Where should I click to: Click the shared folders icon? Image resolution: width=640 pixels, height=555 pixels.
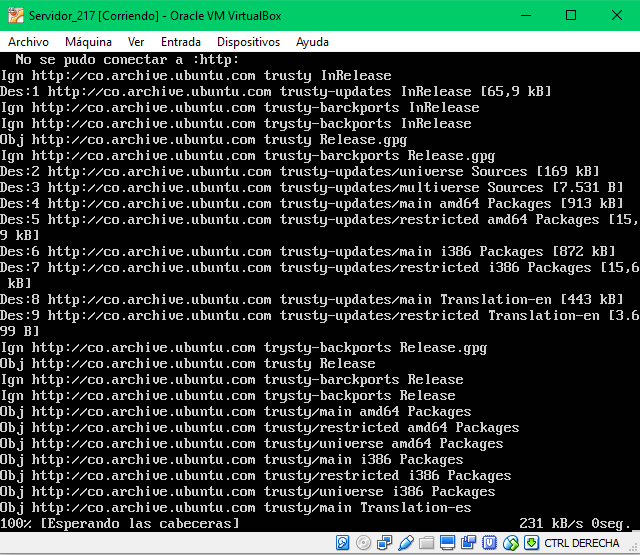pos(427,543)
